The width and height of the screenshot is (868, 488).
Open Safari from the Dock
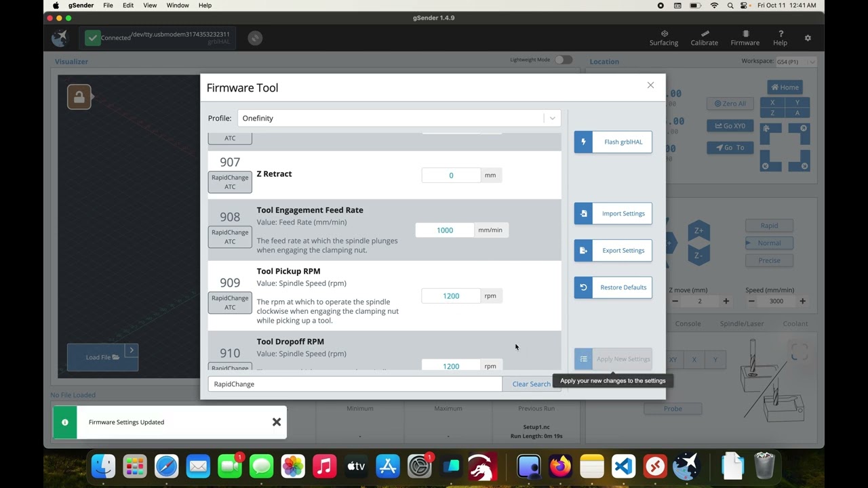[x=166, y=466]
